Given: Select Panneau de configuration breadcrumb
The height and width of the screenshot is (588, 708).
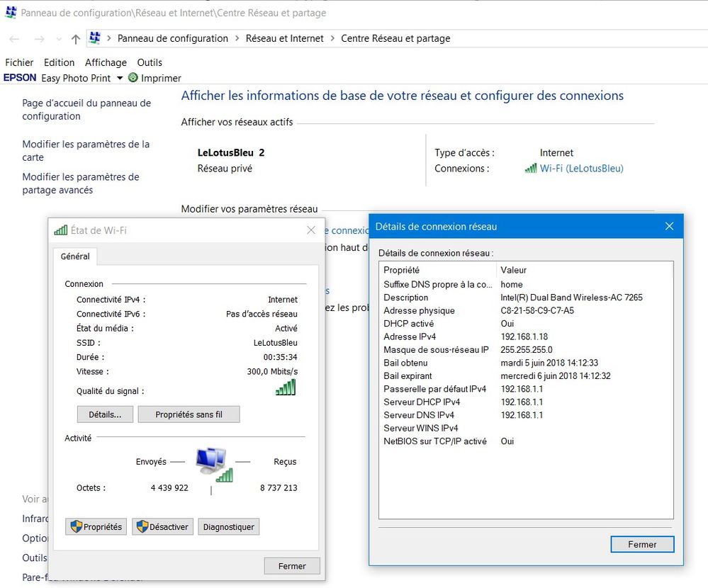Looking at the screenshot, I should [172, 38].
